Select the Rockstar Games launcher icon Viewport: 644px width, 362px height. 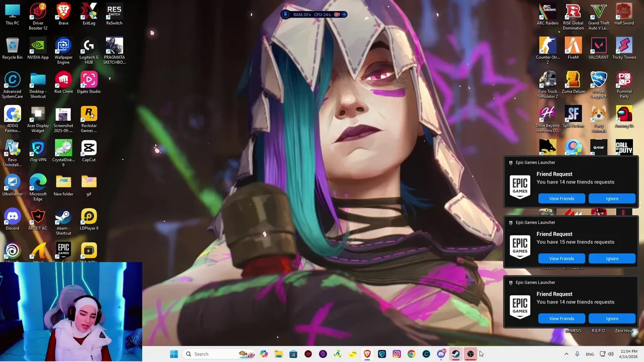coord(89,119)
